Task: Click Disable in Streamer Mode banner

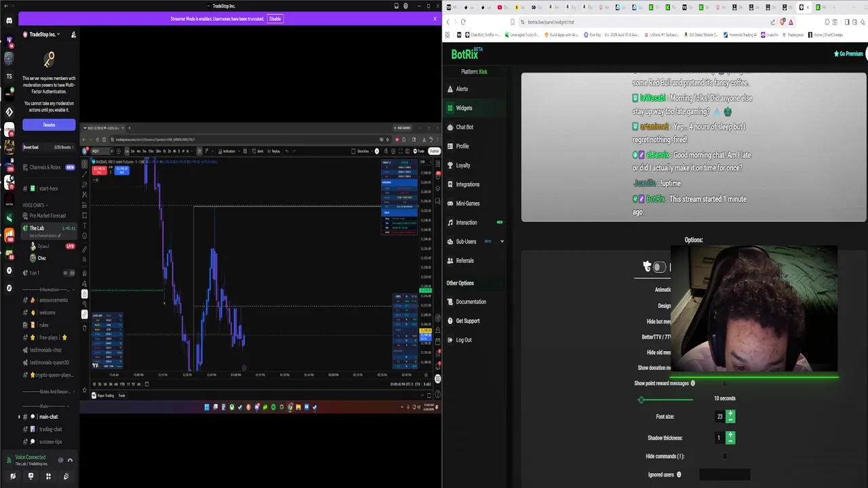Action: pyautogui.click(x=275, y=19)
